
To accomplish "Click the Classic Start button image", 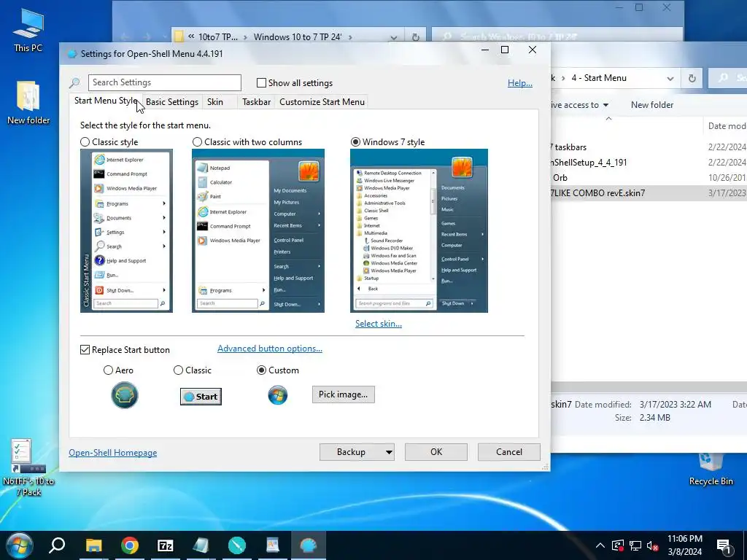I will tap(201, 396).
